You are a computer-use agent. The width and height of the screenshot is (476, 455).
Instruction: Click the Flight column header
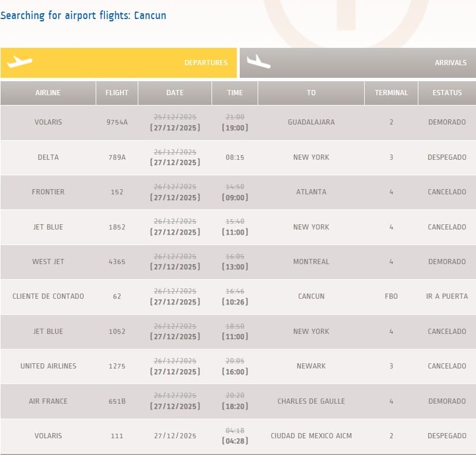point(117,93)
